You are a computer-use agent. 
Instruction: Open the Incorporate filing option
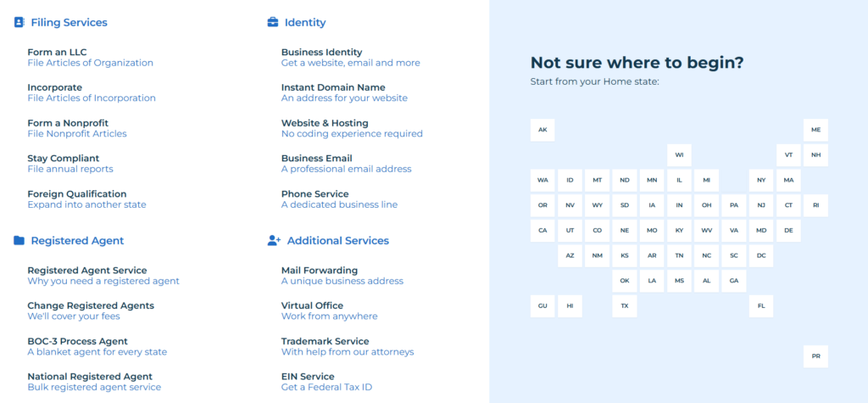click(x=92, y=92)
